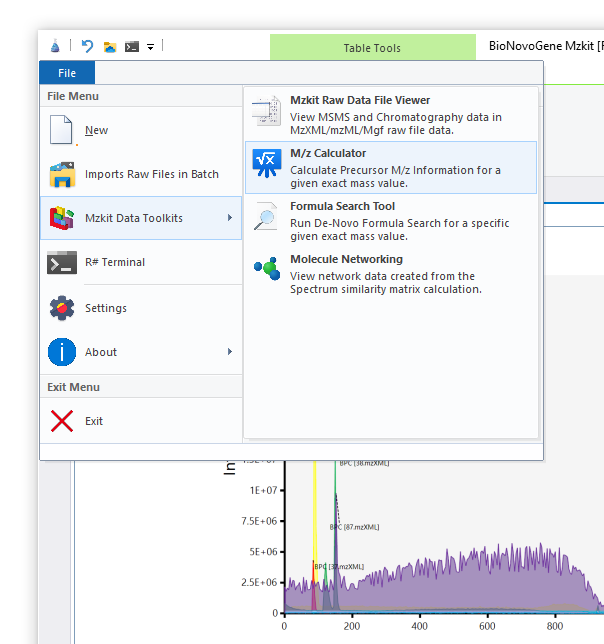Click the R# Terminal console icon
The height and width of the screenshot is (644, 604).
click(x=62, y=262)
